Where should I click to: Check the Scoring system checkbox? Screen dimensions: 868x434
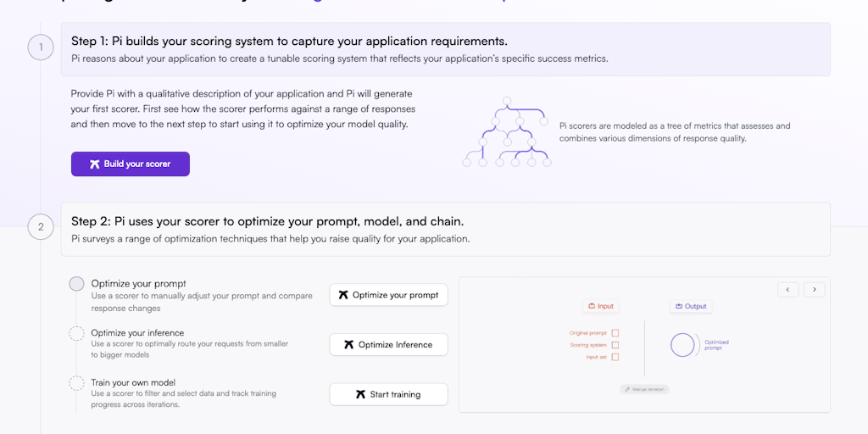tap(615, 345)
